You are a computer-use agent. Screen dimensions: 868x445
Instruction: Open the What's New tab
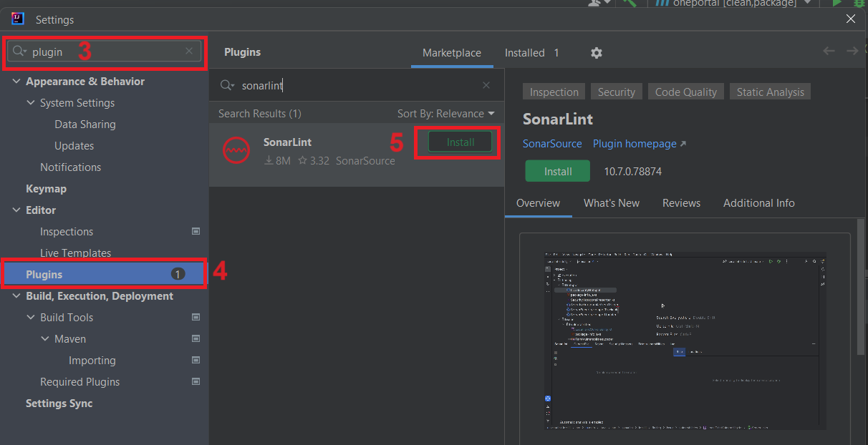(612, 203)
